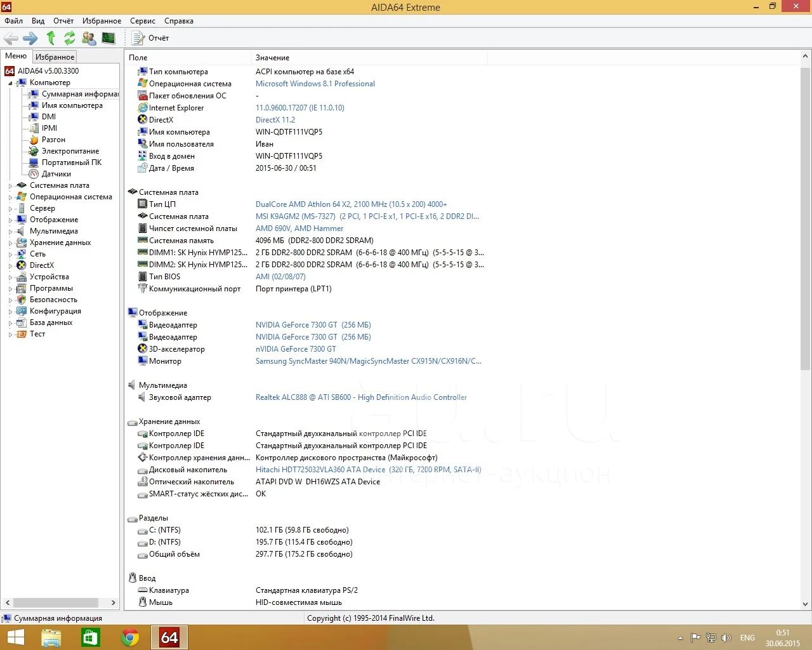This screenshot has width=812, height=650.
Task: Click the База данных tree icon
Action: click(22, 322)
